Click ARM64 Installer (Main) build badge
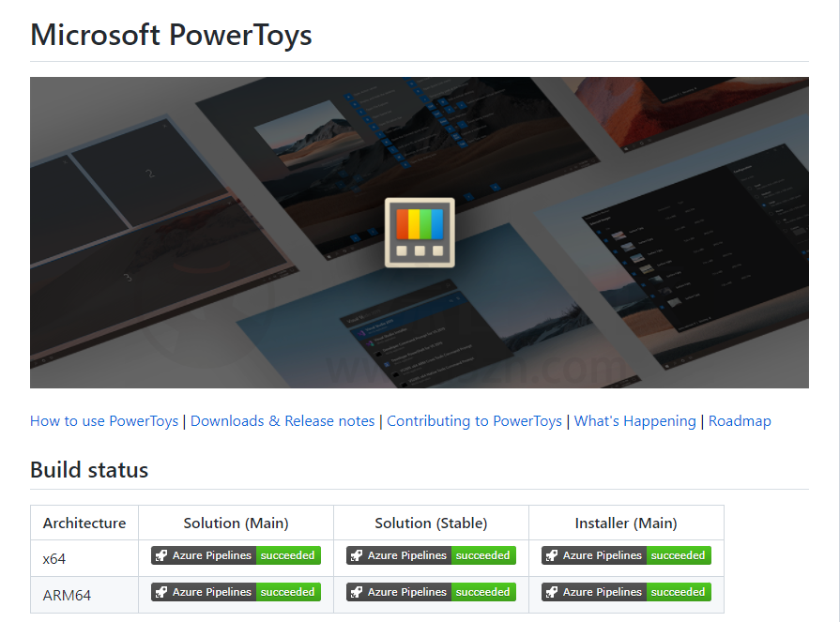The width and height of the screenshot is (840, 622). coord(626,592)
